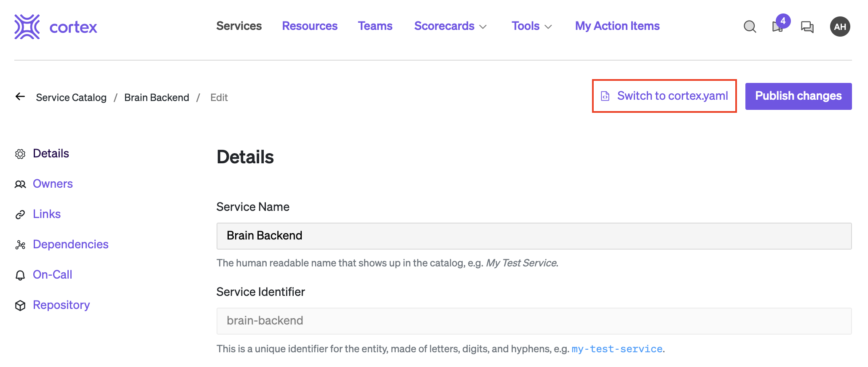Click the Service Identifier field label
This screenshot has width=868, height=367.
coord(260,292)
